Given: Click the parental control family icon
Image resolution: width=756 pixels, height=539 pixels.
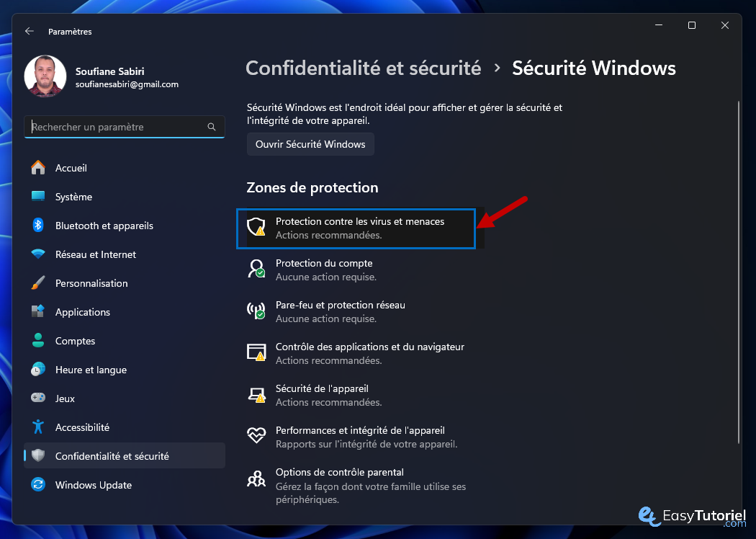Looking at the screenshot, I should pyautogui.click(x=256, y=478).
